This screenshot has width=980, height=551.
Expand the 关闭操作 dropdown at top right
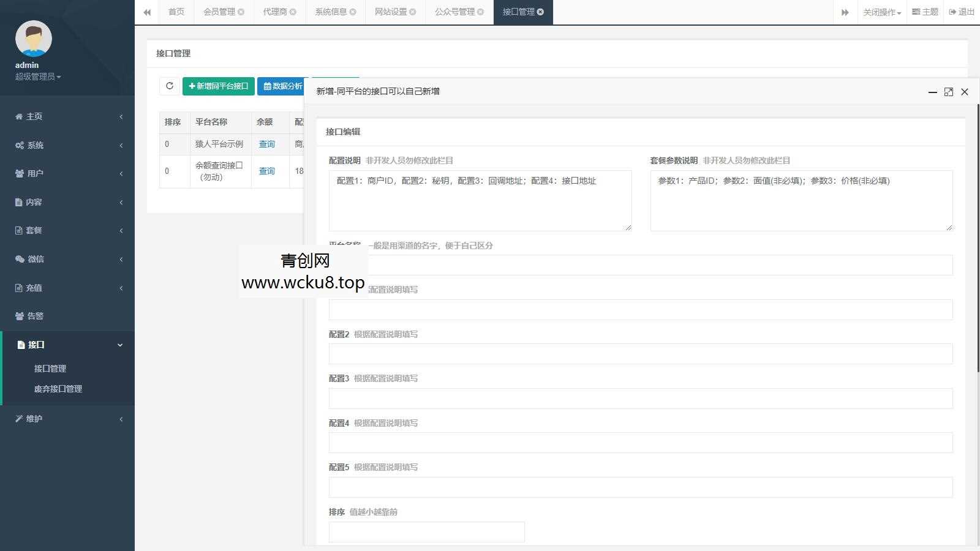tap(881, 12)
